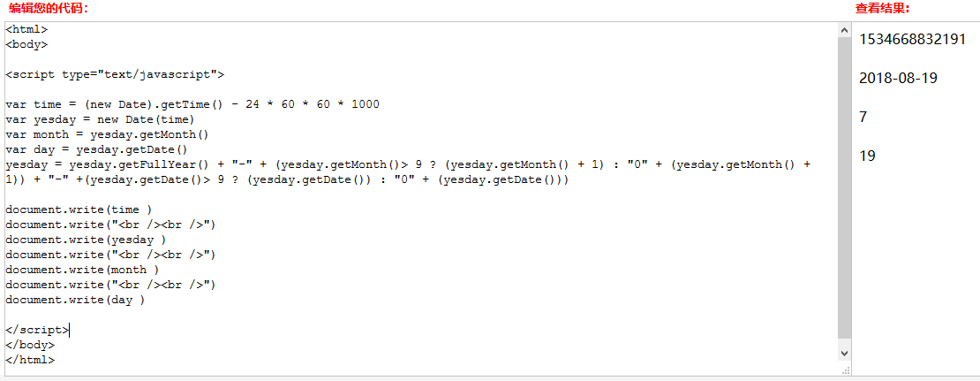Click the document.write(time ) line
980x381 pixels.
tap(79, 210)
